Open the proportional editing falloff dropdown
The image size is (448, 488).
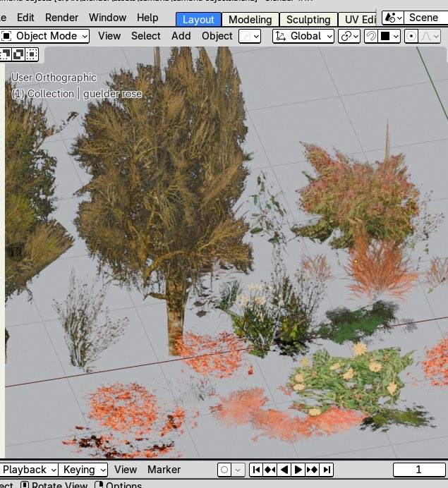430,37
